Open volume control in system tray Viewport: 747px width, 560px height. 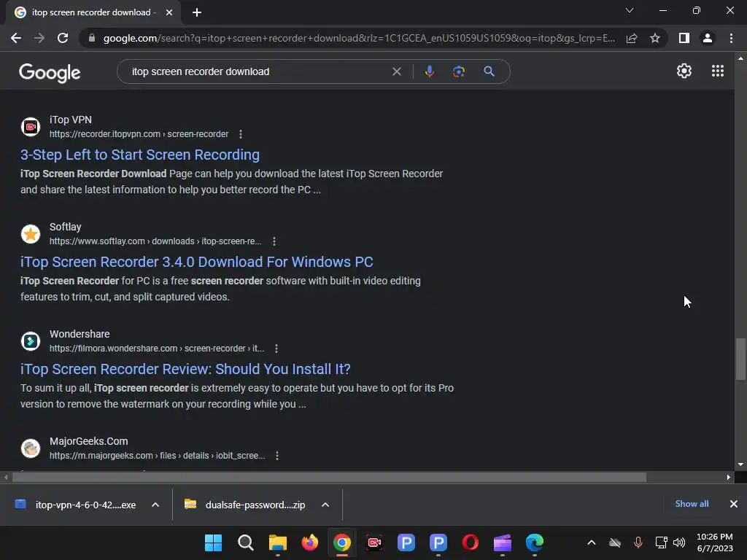[x=679, y=542]
